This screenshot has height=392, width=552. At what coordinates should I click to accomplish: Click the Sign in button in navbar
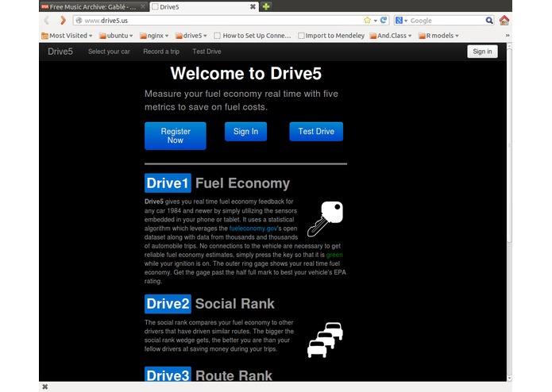tap(482, 52)
